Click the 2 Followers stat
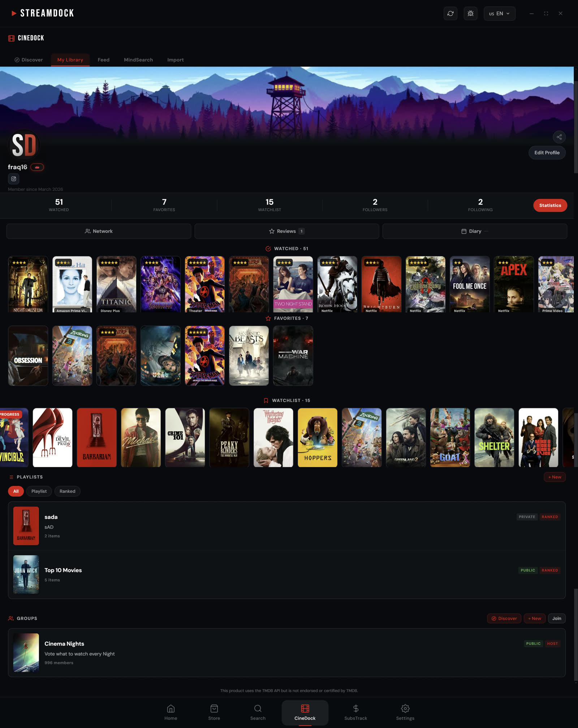This screenshot has width=578, height=728. coord(375,205)
